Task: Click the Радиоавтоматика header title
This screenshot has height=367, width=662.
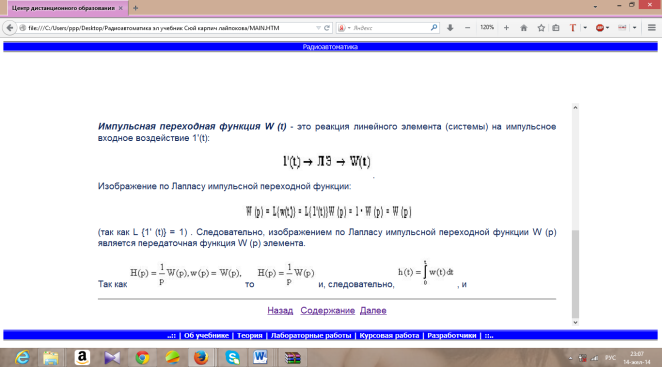Action: pyautogui.click(x=330, y=47)
